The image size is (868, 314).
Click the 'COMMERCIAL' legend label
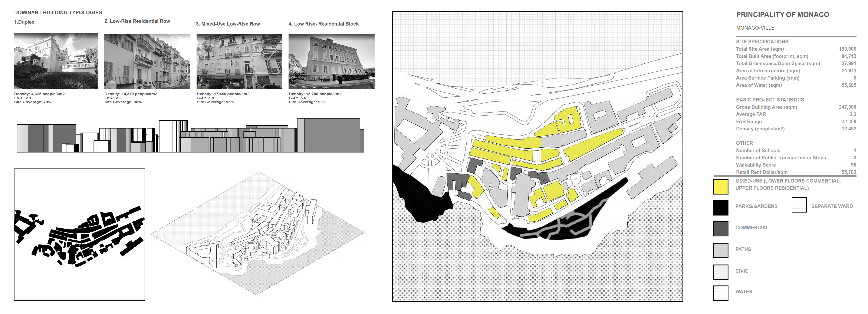(752, 227)
